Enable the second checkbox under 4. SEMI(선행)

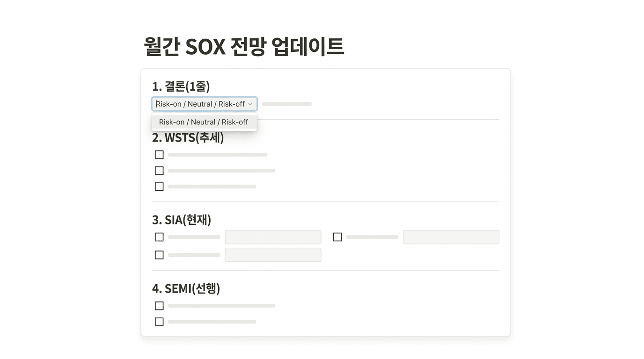159,321
